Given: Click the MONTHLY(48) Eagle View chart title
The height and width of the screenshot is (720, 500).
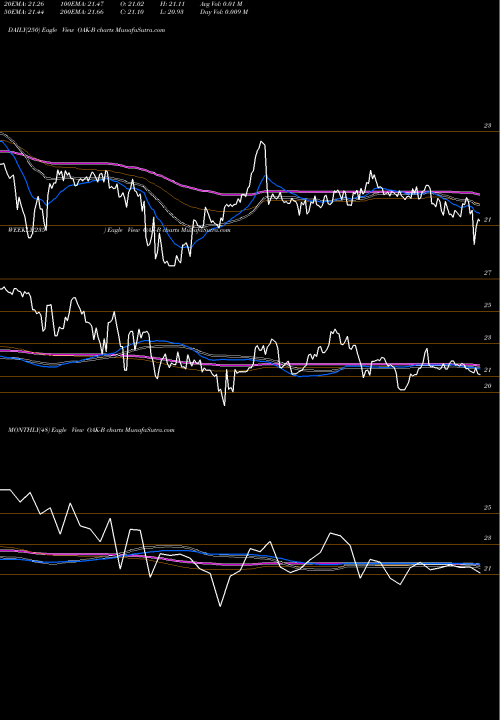Looking at the screenshot, I should pos(91,430).
